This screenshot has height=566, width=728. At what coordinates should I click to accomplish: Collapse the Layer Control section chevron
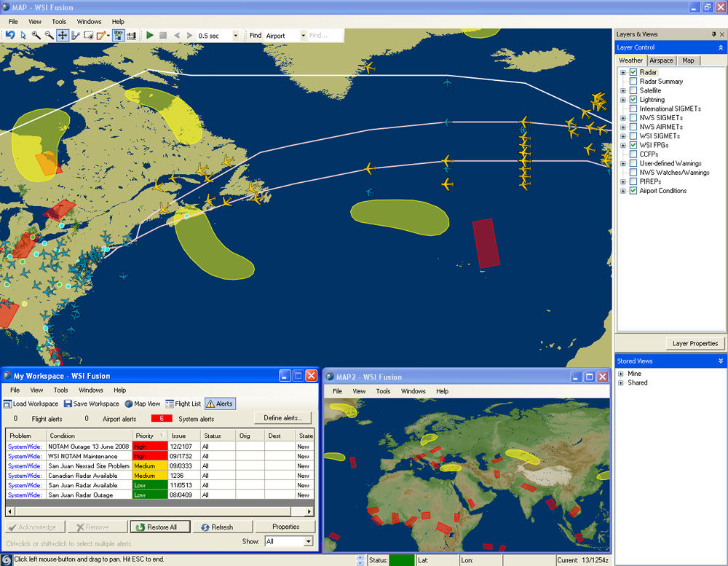click(721, 47)
